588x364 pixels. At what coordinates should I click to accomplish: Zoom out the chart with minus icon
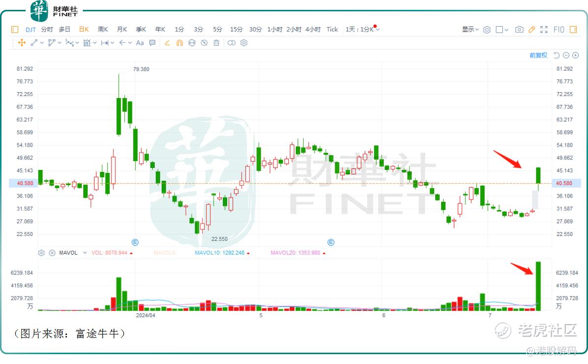(x=566, y=55)
